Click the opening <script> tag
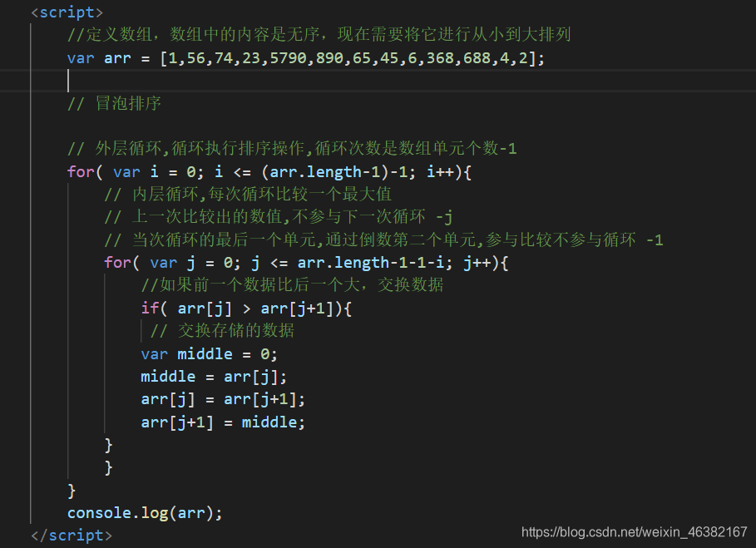 click(67, 12)
